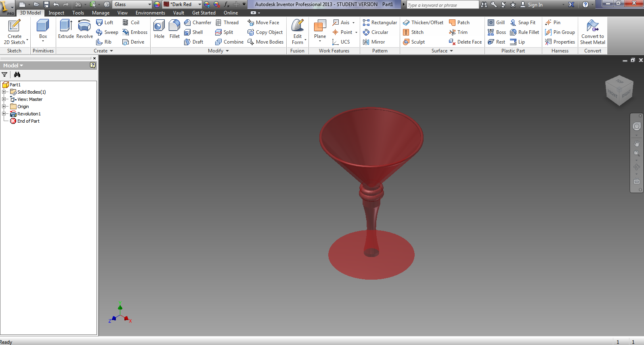The image size is (644, 345).
Task: Click in the keyword search field
Action: tap(442, 5)
